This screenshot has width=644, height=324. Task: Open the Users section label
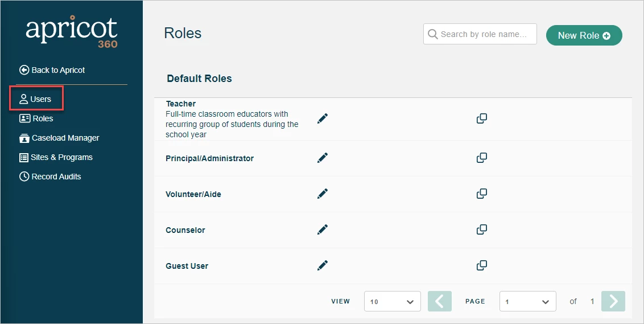(x=40, y=99)
